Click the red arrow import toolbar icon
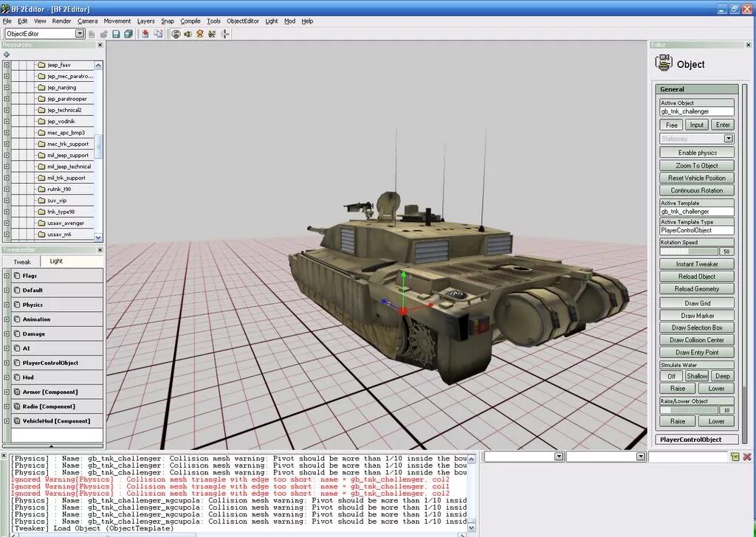Screen dimensions: 756x537 tap(145, 34)
